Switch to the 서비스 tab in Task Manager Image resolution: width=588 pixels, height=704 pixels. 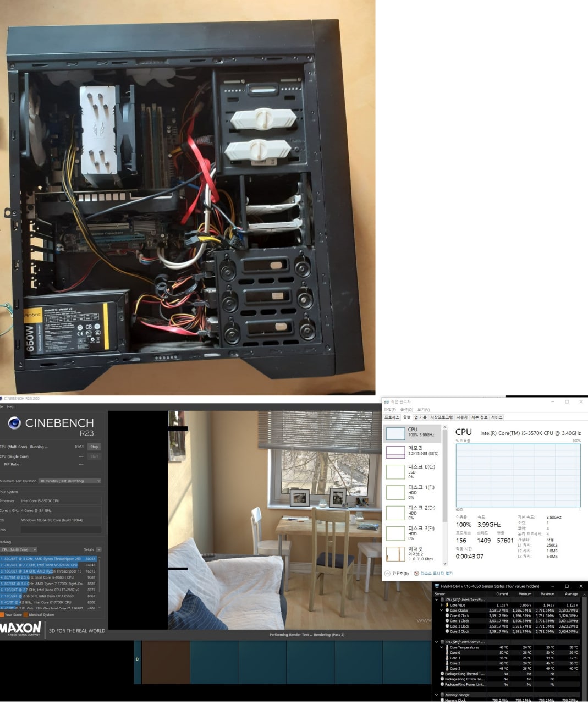[497, 417]
